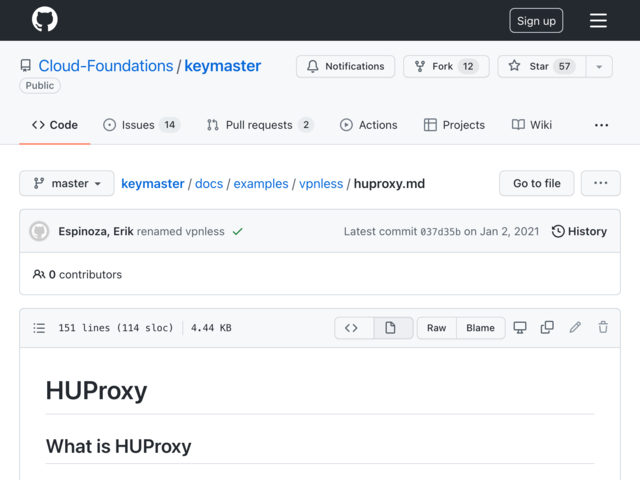Open the Actions tab
The width and height of the screenshot is (640, 480).
(368, 125)
